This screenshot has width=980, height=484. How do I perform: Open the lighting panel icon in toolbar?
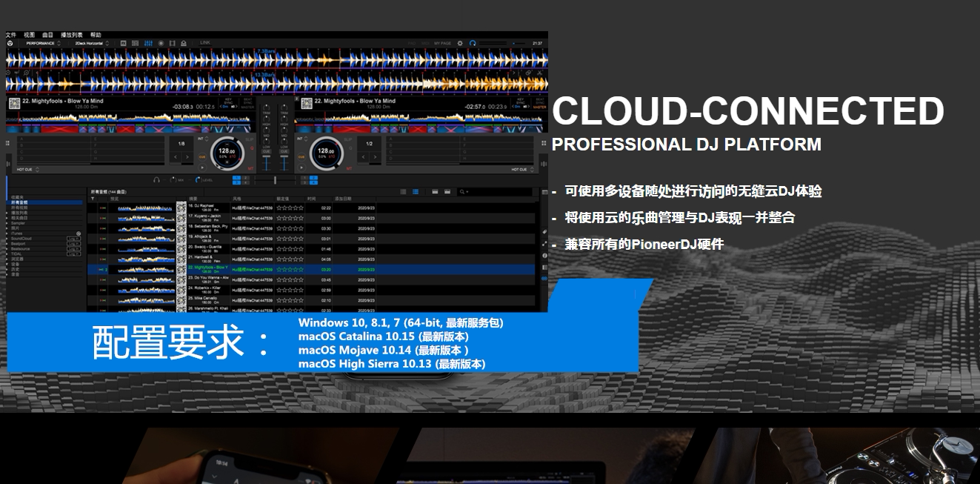pyautogui.click(x=184, y=43)
